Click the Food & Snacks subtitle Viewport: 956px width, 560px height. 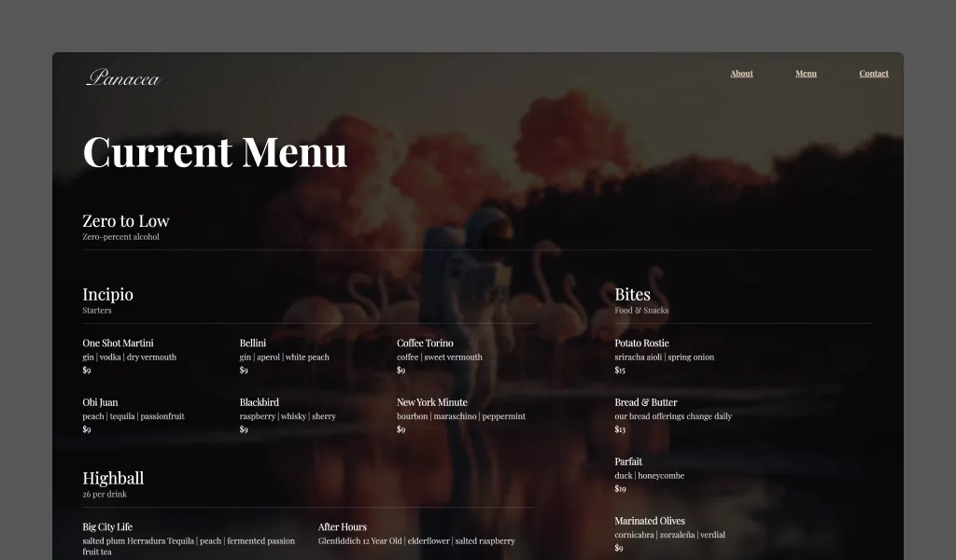641,310
